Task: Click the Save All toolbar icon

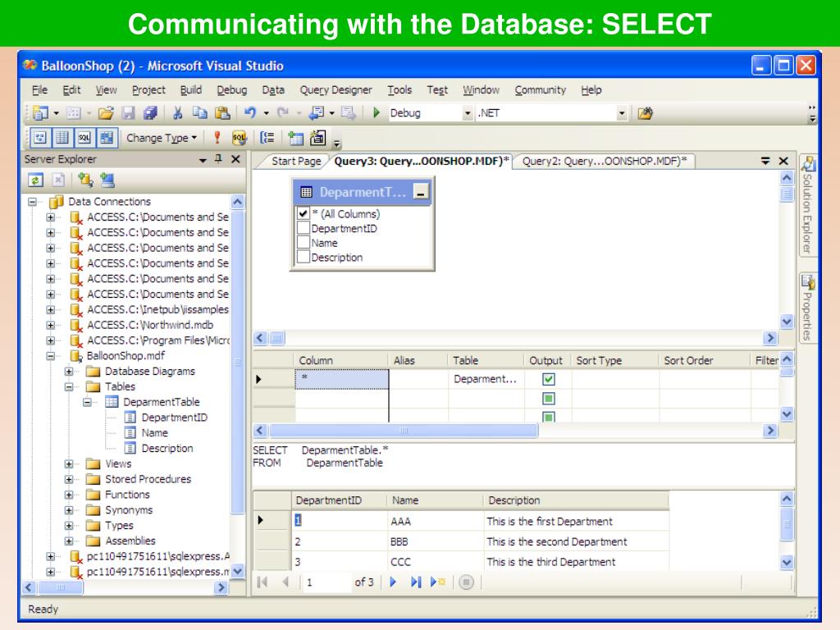Action: coord(151,113)
